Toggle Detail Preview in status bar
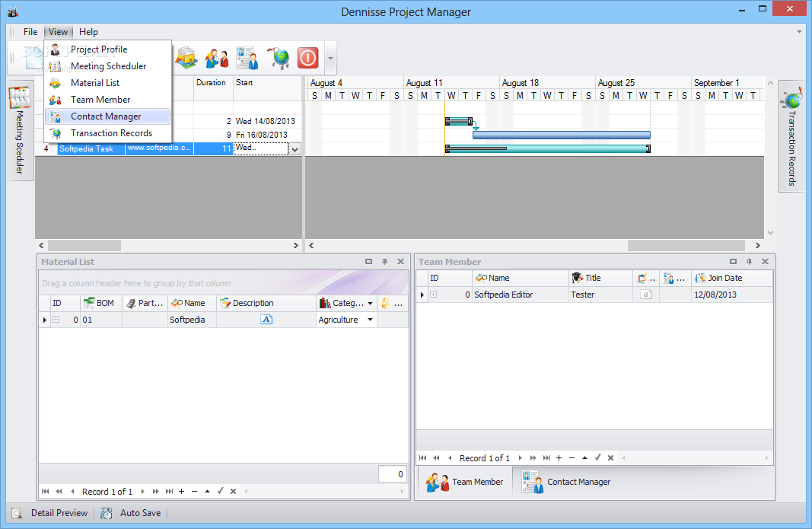Image resolution: width=812 pixels, height=529 pixels. click(49, 513)
